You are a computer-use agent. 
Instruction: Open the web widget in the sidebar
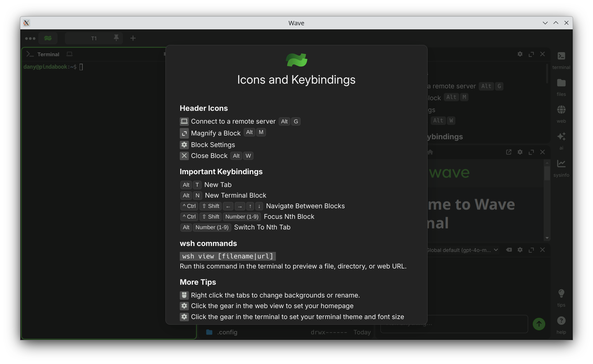tap(561, 114)
